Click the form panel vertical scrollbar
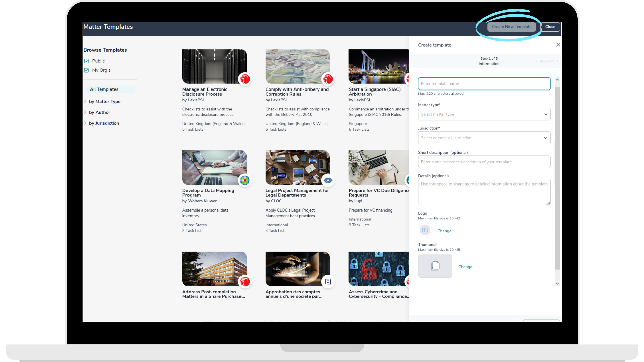 (557, 178)
